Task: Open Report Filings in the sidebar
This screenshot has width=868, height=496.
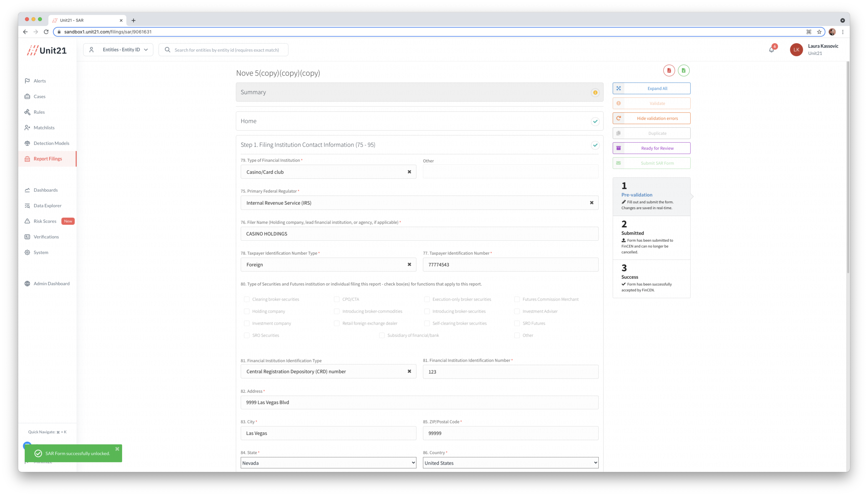Action: [48, 159]
